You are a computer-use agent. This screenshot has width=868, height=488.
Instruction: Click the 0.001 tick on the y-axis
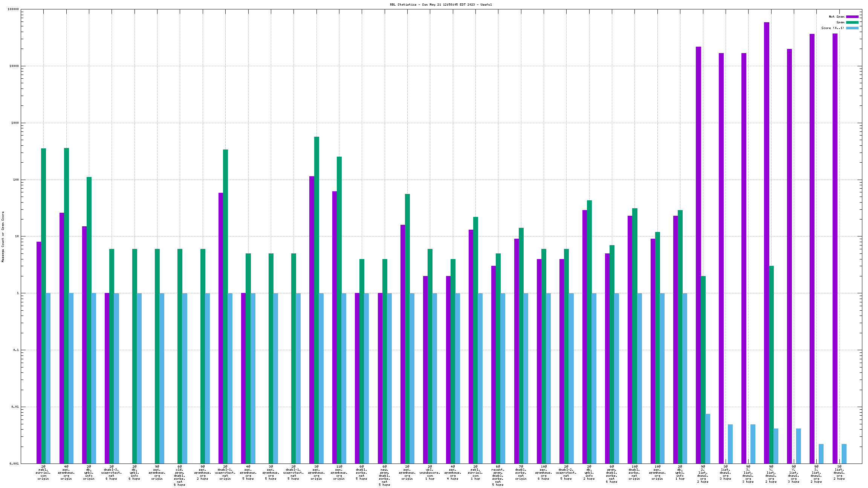(x=14, y=464)
